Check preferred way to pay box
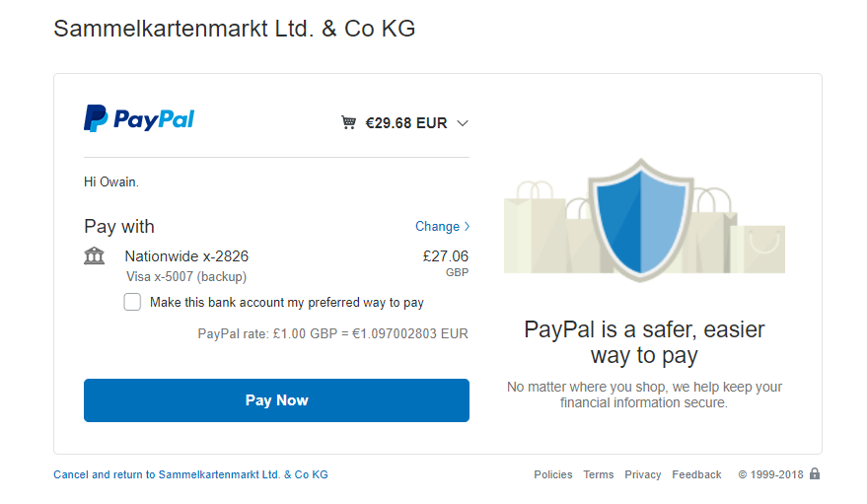Viewport: 867px width, 504px height. 132,302
